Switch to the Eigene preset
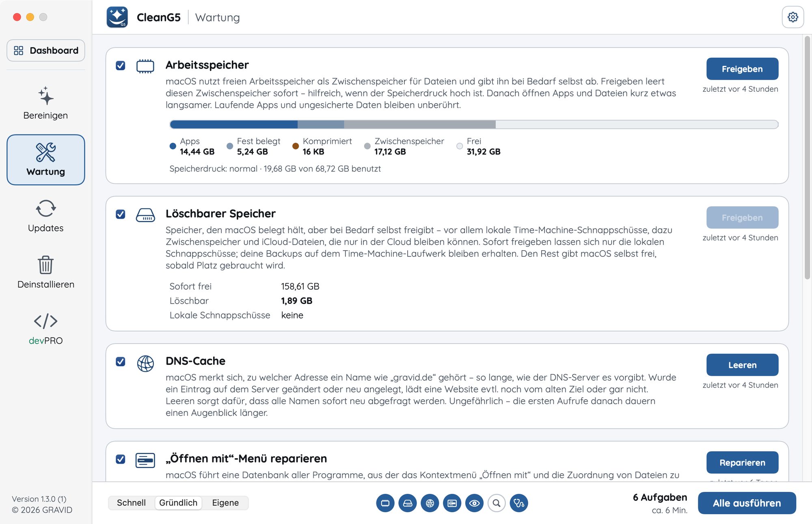The width and height of the screenshot is (812, 524). coord(225,503)
